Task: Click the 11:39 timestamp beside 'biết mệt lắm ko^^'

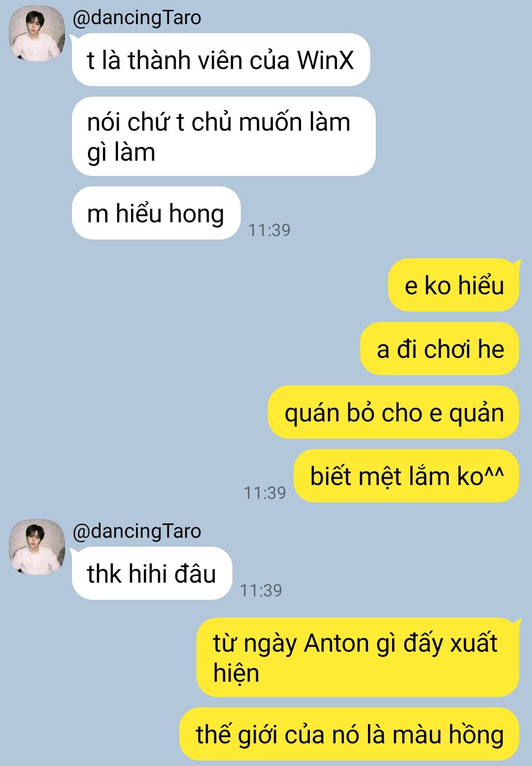Action: [x=265, y=492]
